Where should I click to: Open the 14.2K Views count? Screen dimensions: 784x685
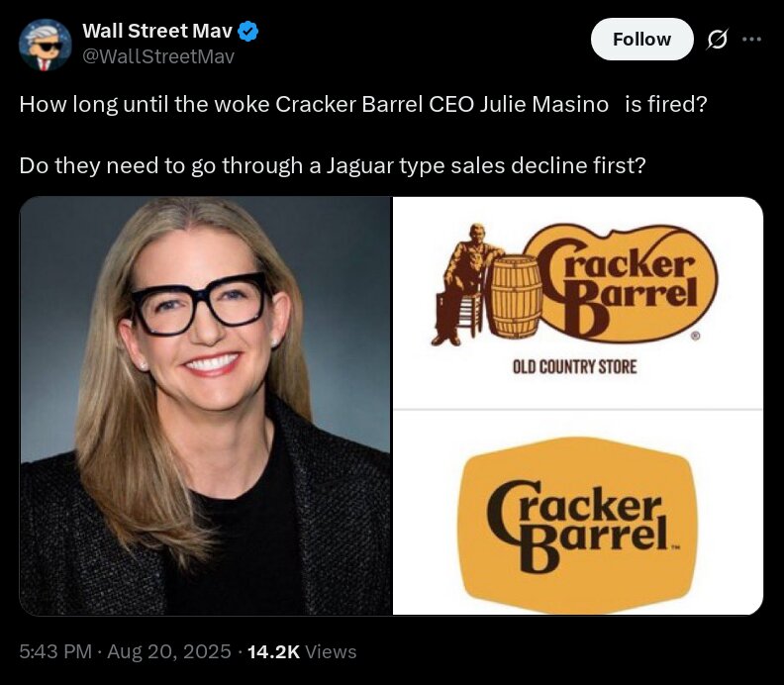click(302, 651)
